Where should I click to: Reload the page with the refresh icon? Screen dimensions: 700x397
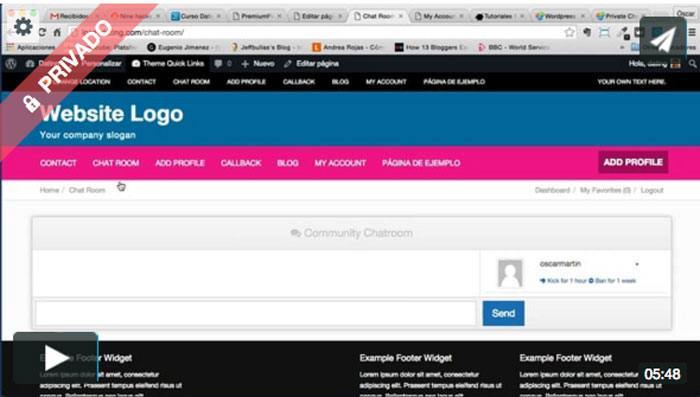point(42,32)
